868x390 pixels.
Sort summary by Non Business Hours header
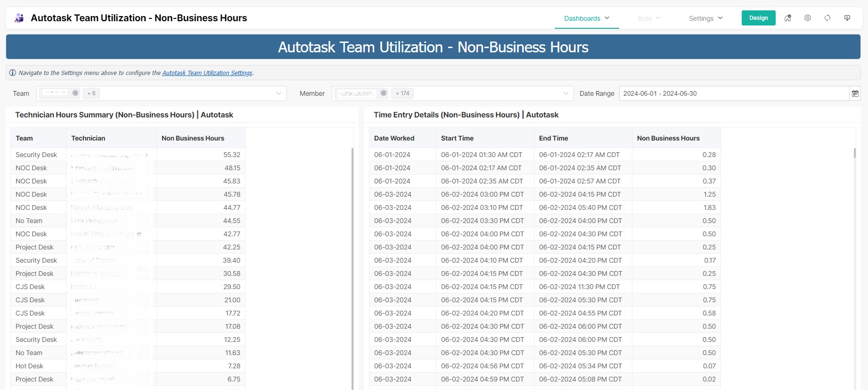[201, 138]
